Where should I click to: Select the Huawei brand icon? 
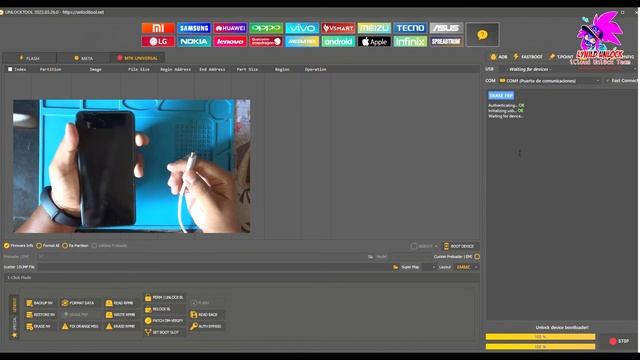pyautogui.click(x=230, y=28)
